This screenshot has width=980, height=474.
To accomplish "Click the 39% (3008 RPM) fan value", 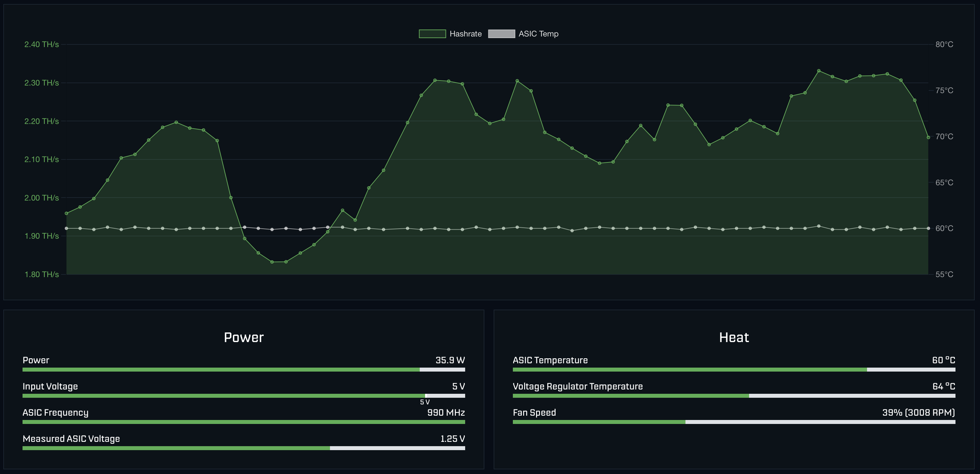I will [x=918, y=413].
